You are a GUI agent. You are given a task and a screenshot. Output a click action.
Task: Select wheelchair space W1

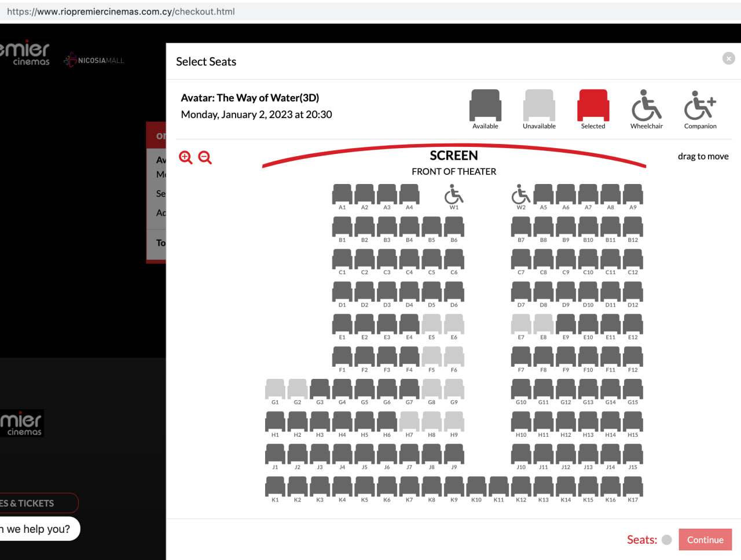pos(454,194)
